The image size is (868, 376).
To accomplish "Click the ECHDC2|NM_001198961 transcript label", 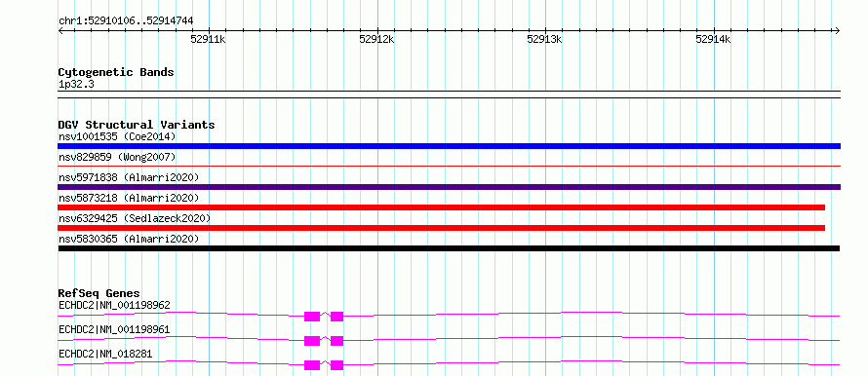I will (x=114, y=329).
